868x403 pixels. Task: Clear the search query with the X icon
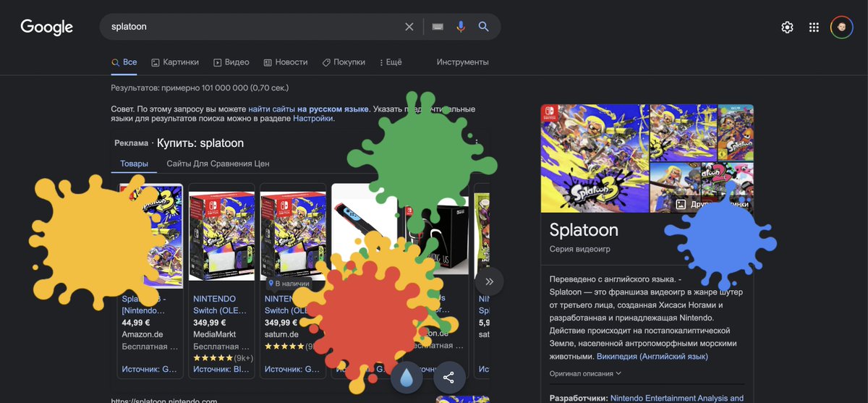[x=409, y=27]
